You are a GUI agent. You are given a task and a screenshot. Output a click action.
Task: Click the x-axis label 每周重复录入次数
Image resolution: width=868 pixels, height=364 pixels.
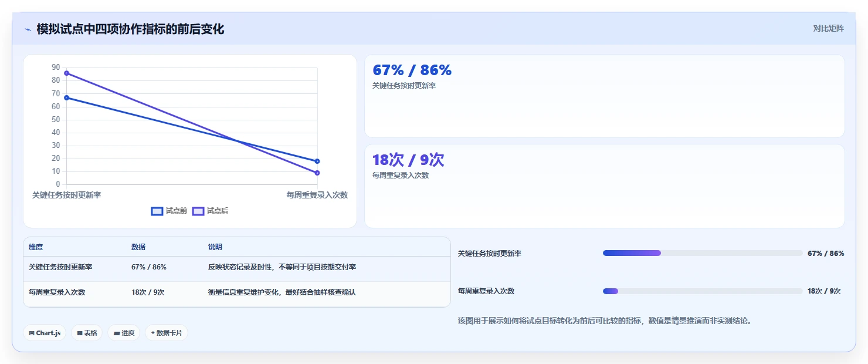[x=317, y=195]
